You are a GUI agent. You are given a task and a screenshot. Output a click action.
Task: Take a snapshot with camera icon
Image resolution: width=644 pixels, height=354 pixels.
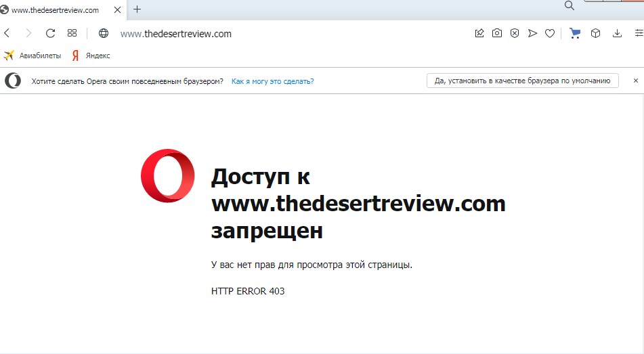(497, 33)
